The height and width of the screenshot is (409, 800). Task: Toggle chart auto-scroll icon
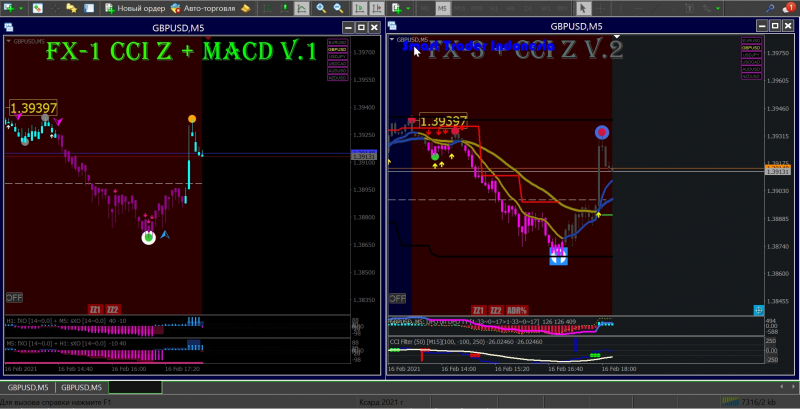tap(359, 8)
